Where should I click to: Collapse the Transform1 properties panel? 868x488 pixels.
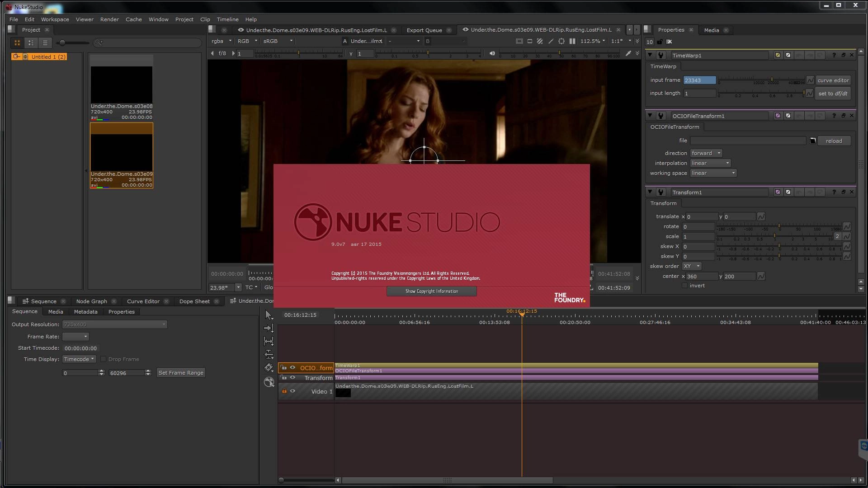650,192
